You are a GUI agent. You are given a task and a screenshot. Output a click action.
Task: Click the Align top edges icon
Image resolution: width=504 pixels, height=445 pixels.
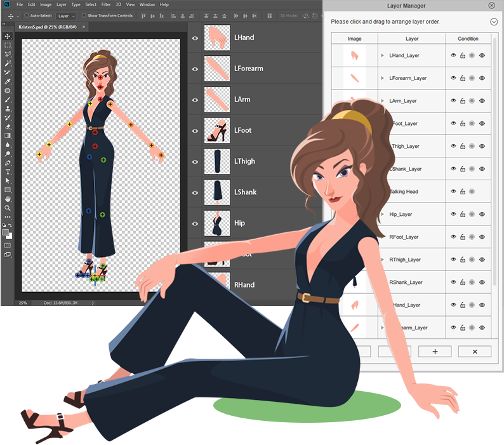[143, 16]
